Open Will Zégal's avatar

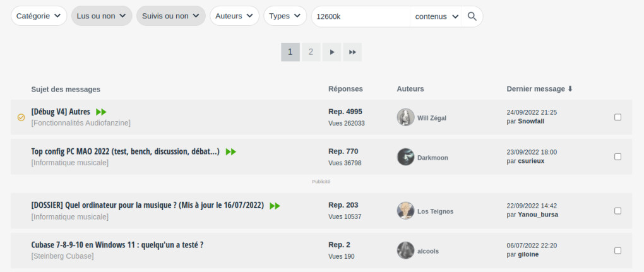(x=405, y=117)
